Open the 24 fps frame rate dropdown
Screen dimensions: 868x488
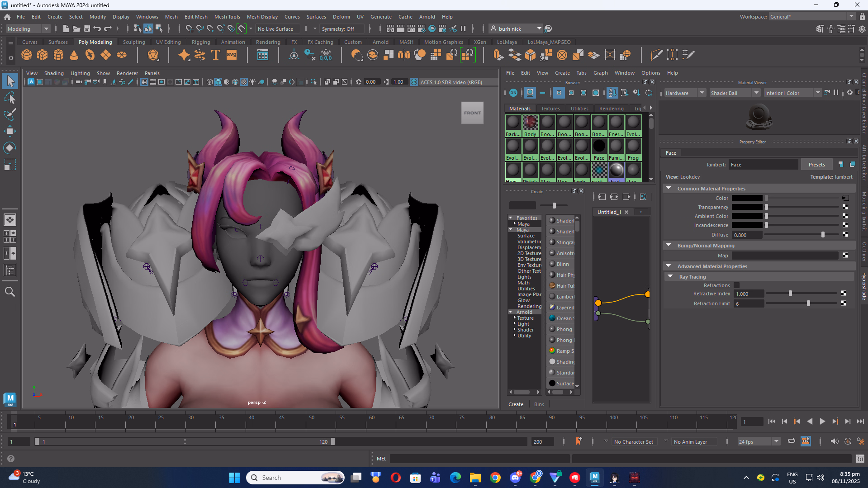(x=759, y=442)
